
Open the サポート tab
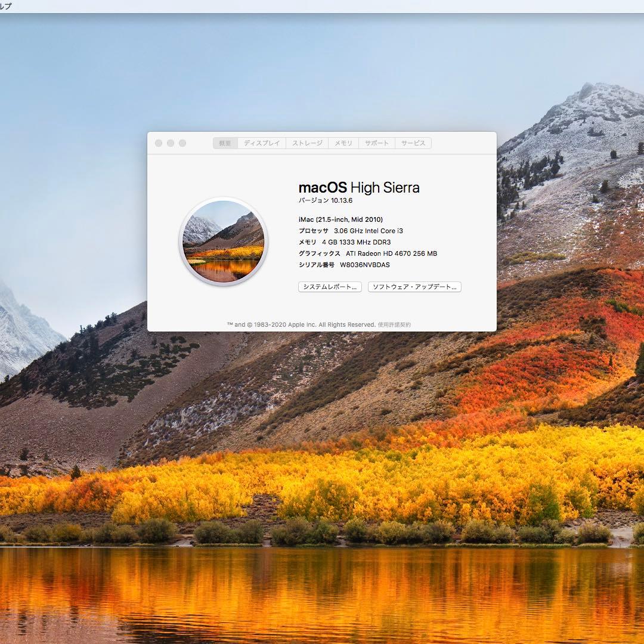tap(377, 143)
